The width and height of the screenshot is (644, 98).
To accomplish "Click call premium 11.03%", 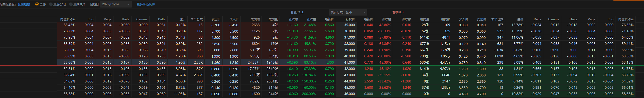I will 180,94.
